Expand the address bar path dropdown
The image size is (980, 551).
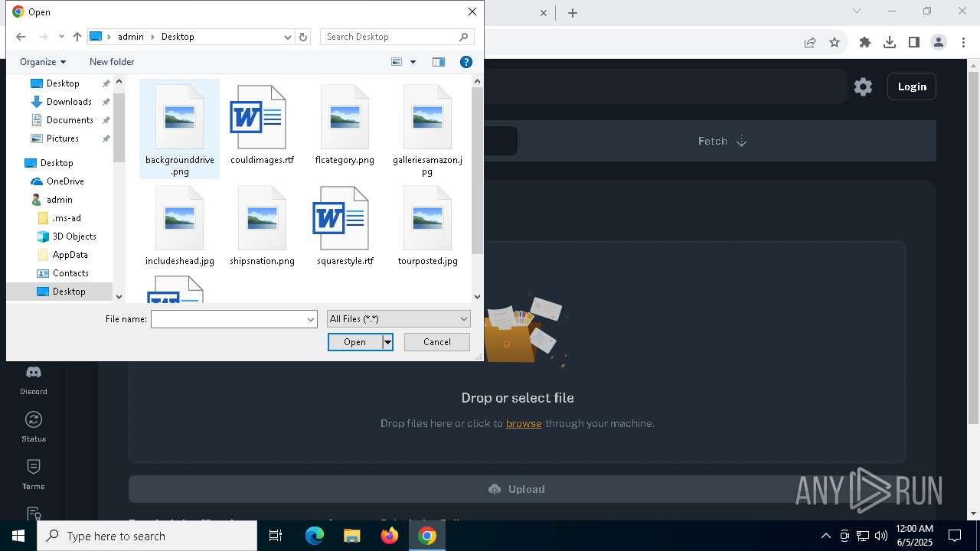(x=288, y=37)
